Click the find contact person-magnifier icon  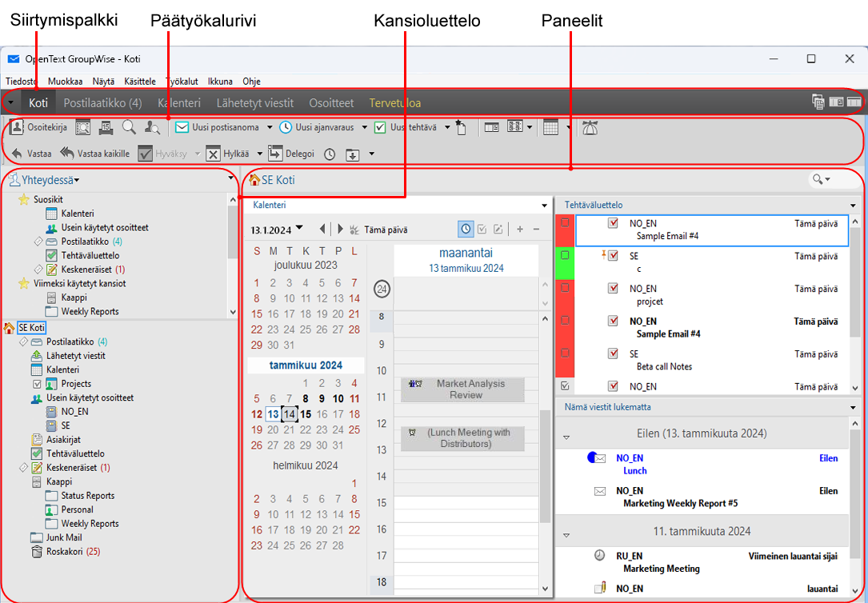(x=152, y=128)
